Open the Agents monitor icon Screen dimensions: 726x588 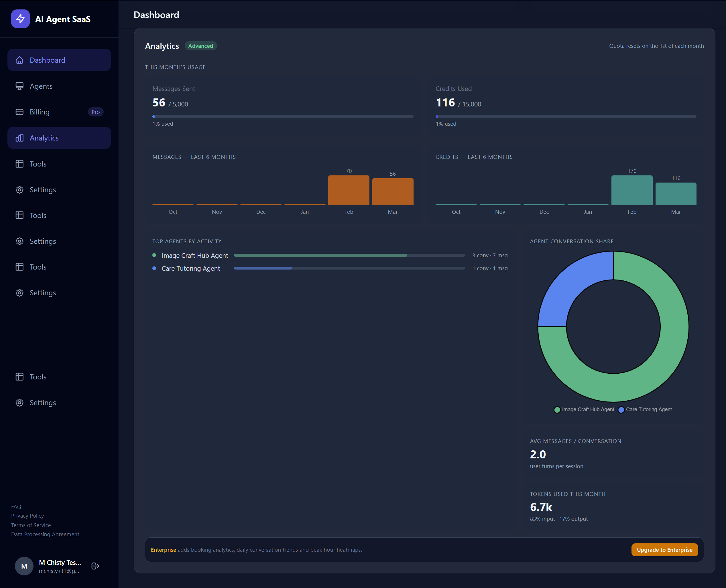(x=19, y=86)
